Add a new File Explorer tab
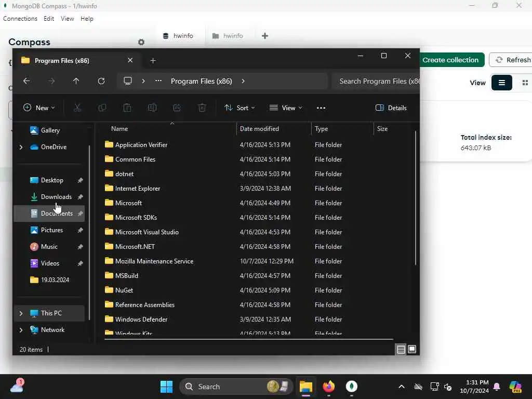532x399 pixels. pos(153,61)
